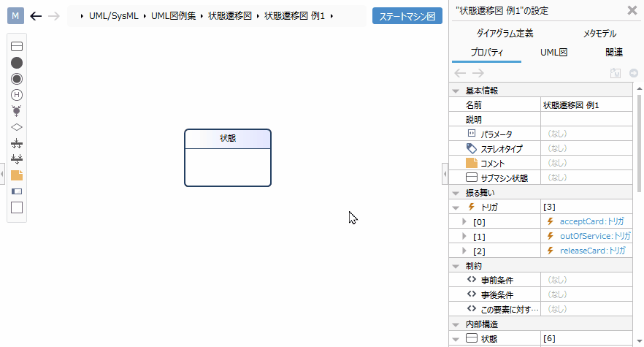Select the history state H tool

(x=17, y=95)
